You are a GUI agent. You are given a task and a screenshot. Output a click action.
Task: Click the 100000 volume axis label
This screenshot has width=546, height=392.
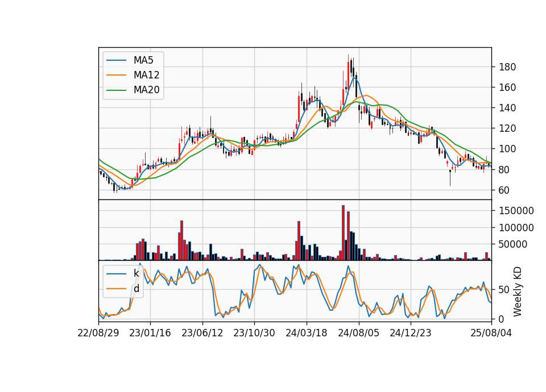(516, 228)
